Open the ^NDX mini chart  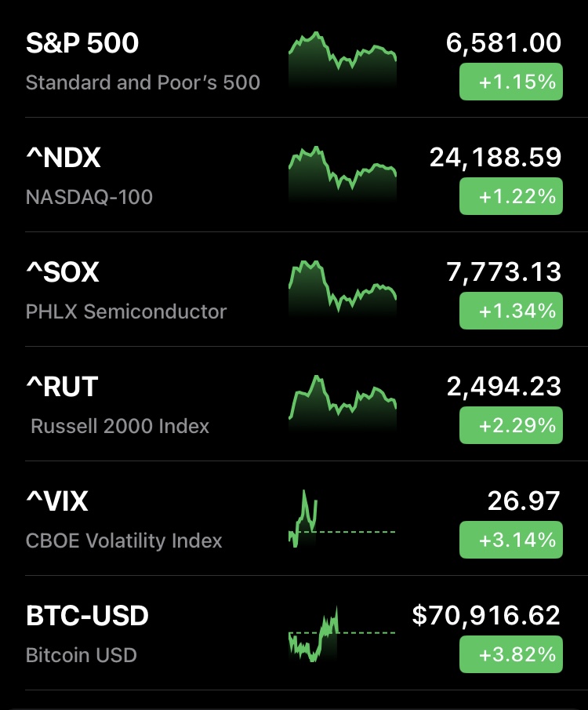343,173
